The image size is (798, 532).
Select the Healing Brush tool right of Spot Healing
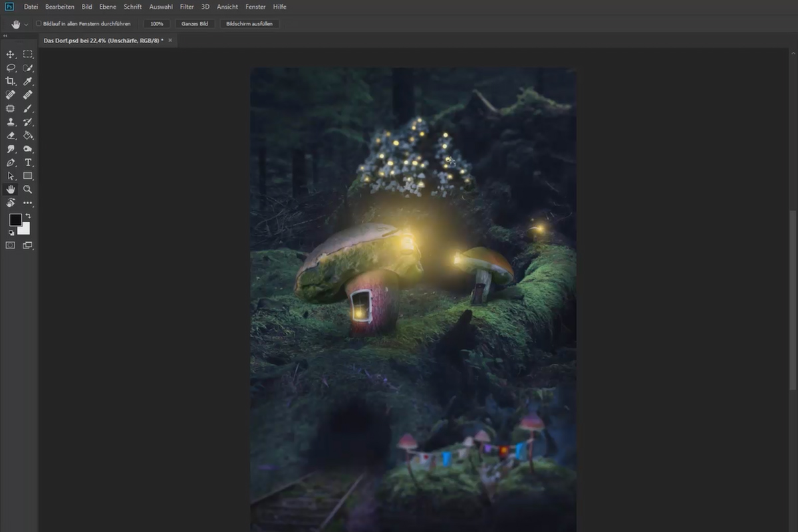[28, 95]
